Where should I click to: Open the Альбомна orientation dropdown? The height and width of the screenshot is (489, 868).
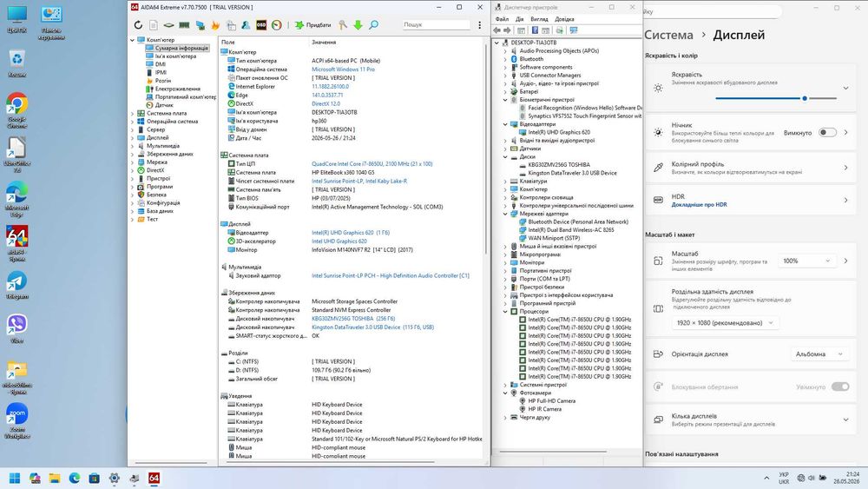(x=819, y=354)
